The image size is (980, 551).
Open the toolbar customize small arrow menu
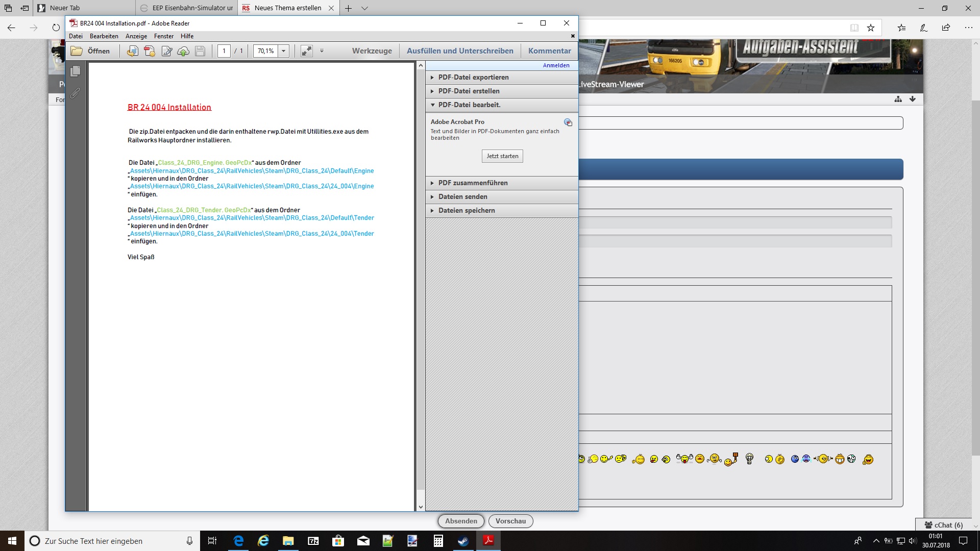322,51
